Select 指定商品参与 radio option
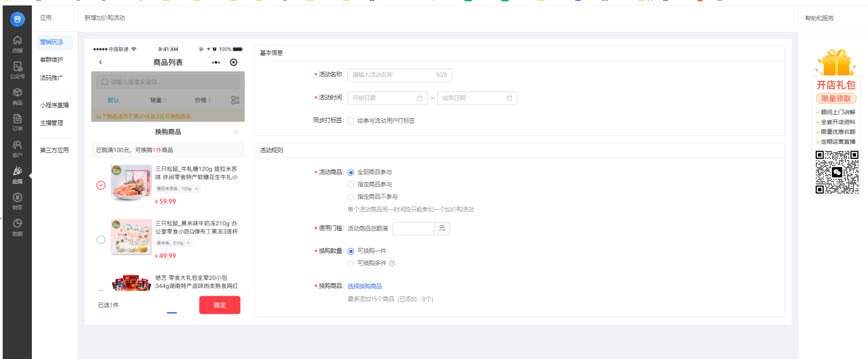This screenshot has width=868, height=359. pos(351,185)
